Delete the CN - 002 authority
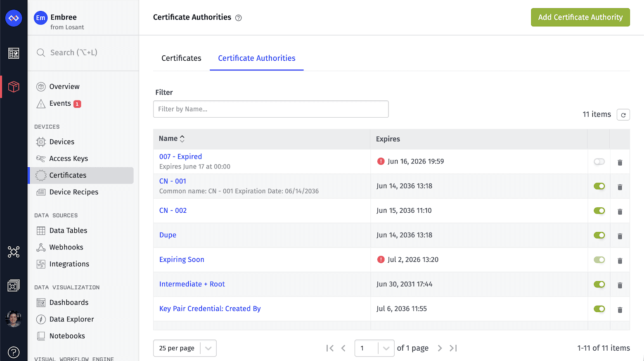This screenshot has width=644, height=361. pos(620,211)
